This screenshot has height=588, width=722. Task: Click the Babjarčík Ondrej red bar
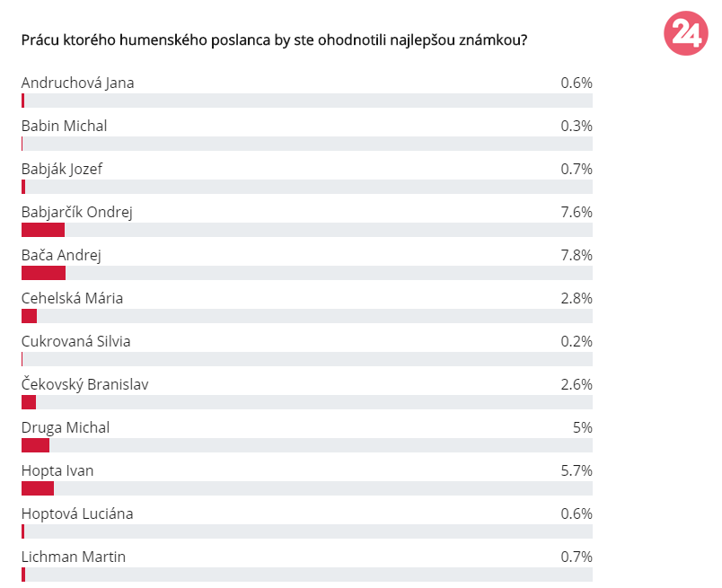point(43,230)
